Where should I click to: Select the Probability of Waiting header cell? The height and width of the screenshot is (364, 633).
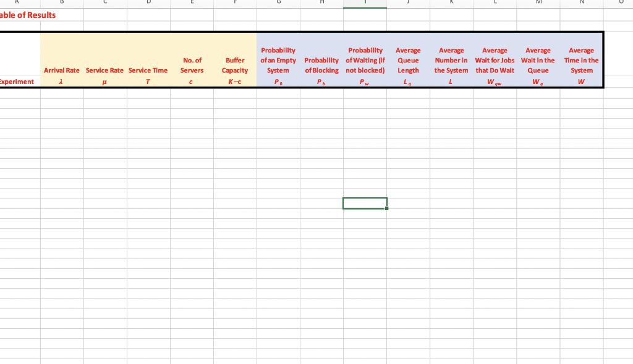coord(365,60)
